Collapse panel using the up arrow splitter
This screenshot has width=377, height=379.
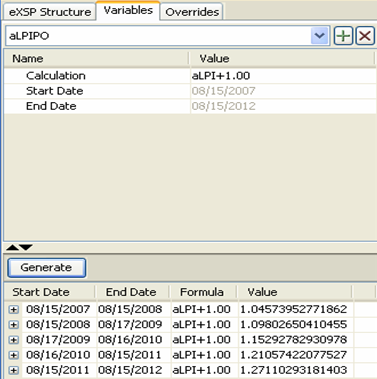(x=13, y=247)
